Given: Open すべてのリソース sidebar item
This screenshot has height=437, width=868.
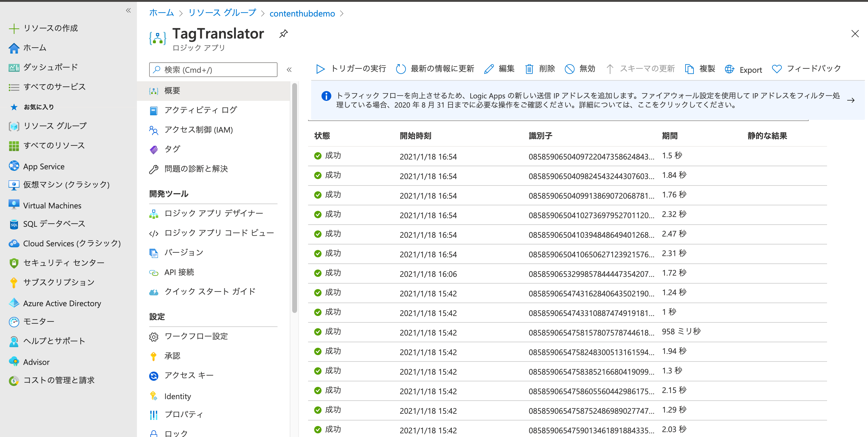Looking at the screenshot, I should [47, 145].
